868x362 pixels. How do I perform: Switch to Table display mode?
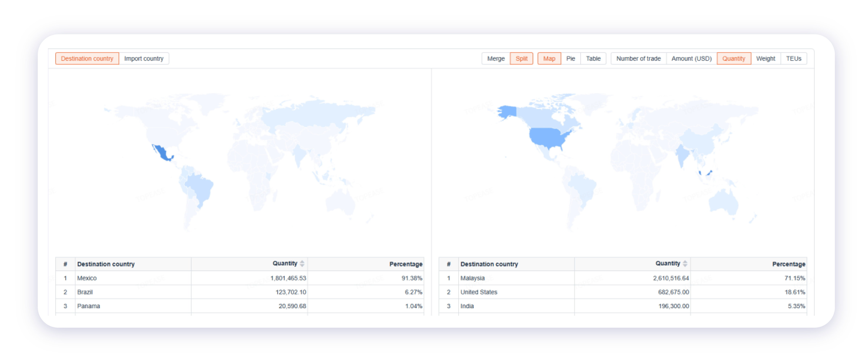593,59
